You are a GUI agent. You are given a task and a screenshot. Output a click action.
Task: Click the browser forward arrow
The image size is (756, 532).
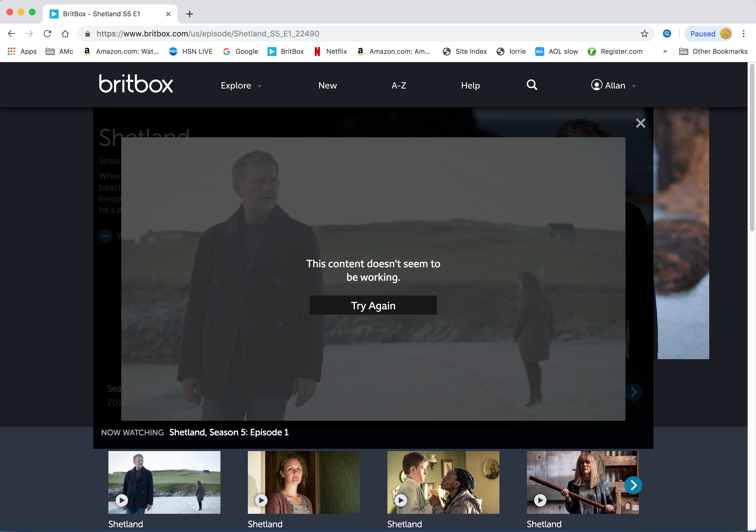(29, 34)
